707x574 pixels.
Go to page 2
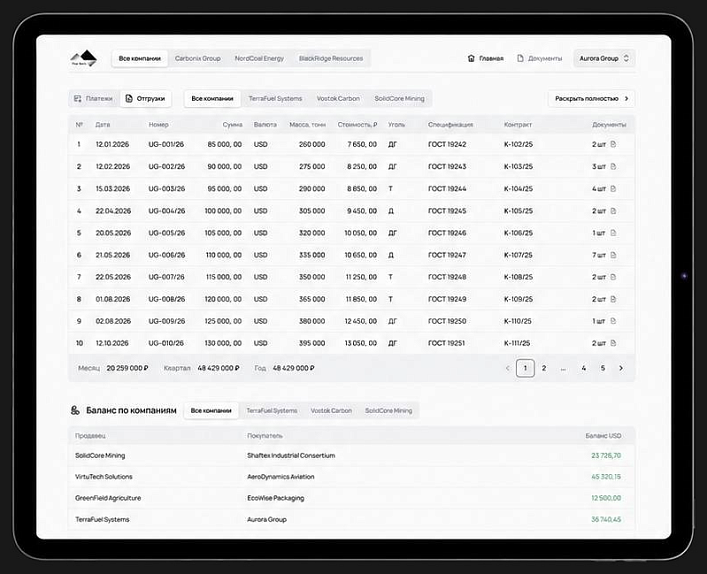tap(544, 368)
